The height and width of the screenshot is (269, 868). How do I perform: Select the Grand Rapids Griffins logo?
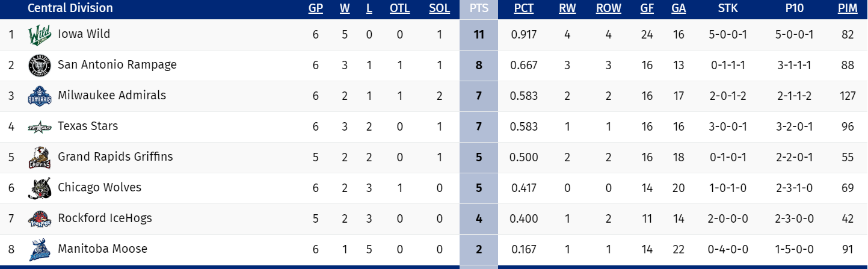tap(36, 158)
